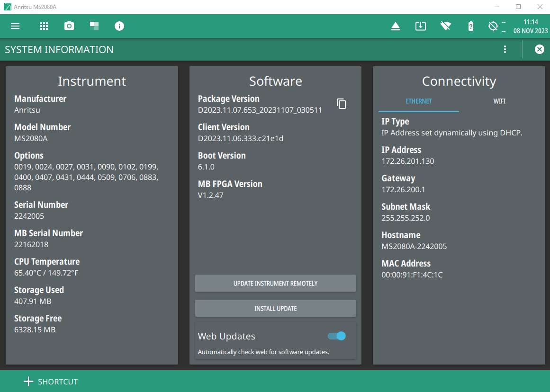The width and height of the screenshot is (550, 392).
Task: Close the System Information panel
Action: [x=539, y=49]
